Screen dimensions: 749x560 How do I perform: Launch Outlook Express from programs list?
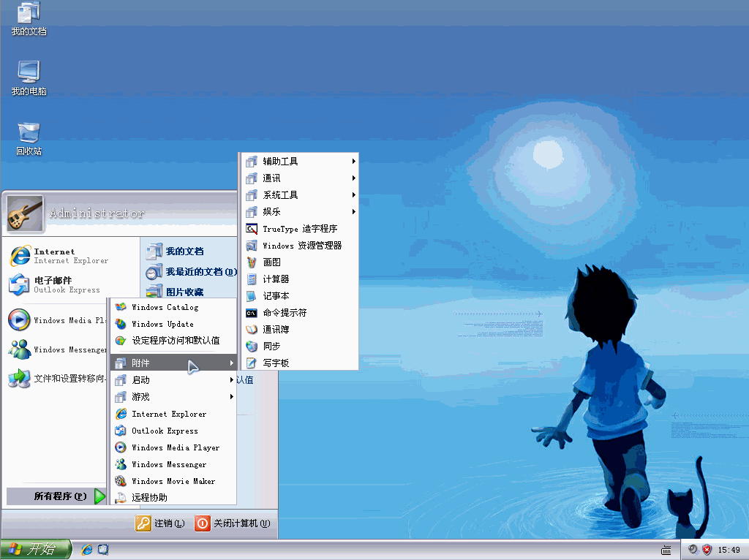174,431
